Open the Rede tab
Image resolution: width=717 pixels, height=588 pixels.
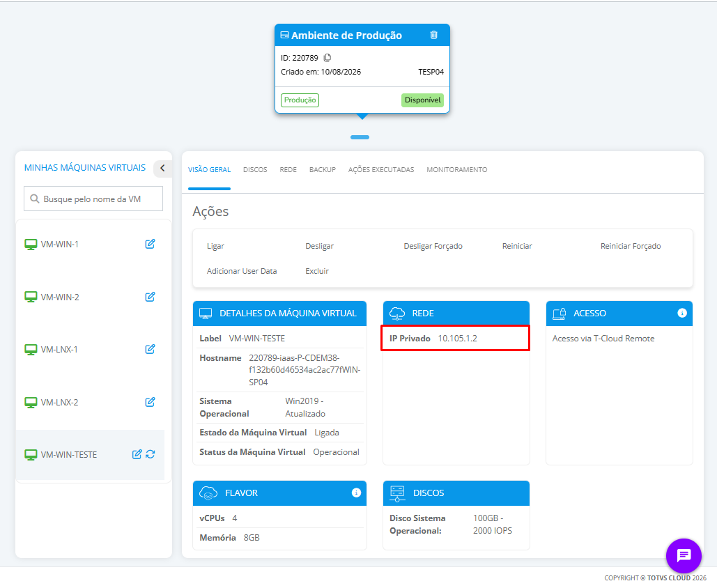point(288,169)
